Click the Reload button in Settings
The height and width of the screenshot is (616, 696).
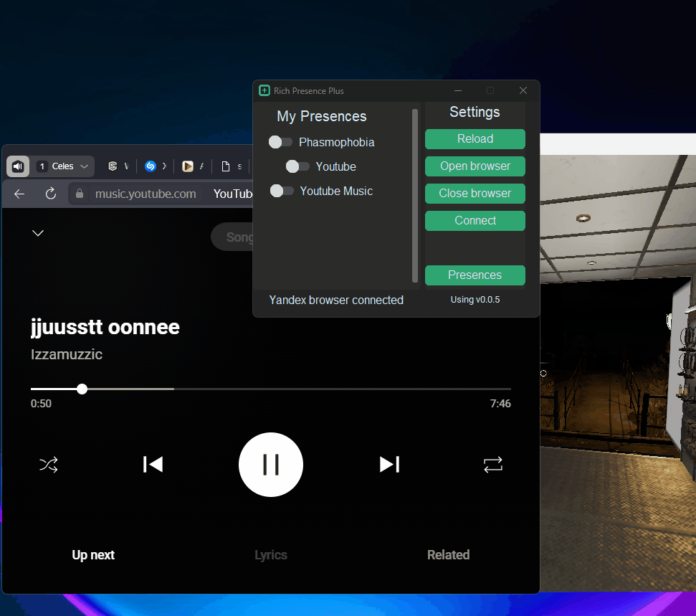(x=475, y=139)
